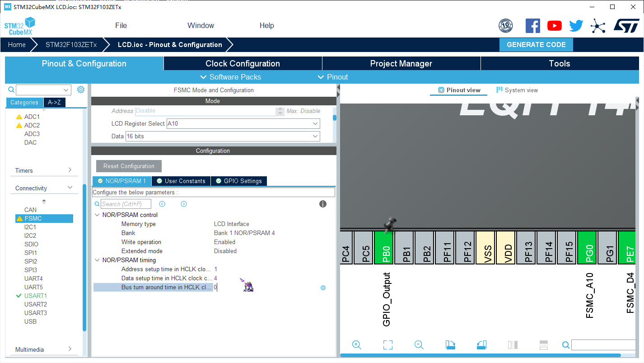The width and height of the screenshot is (644, 363).
Task: Click the parameter search field
Action: [x=126, y=204]
